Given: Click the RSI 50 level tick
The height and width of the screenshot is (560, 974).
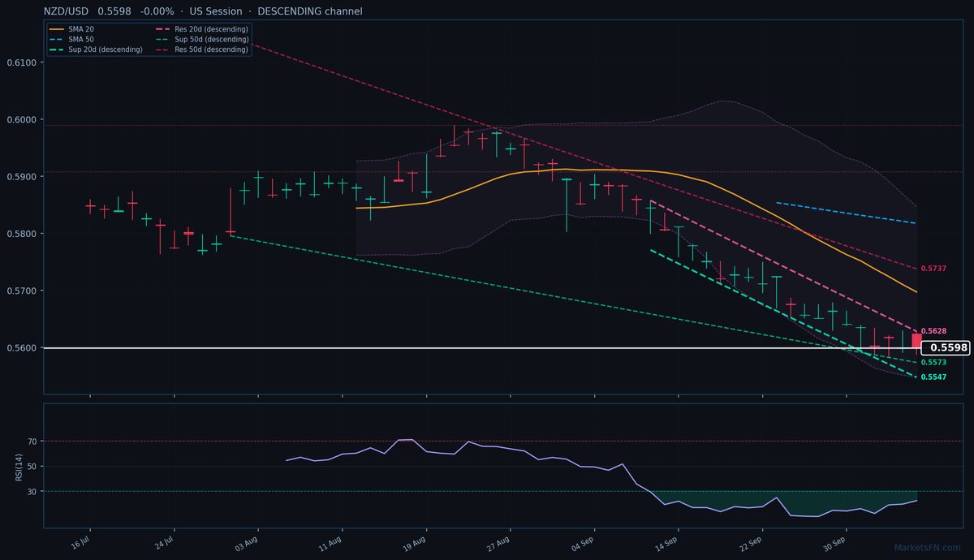Looking at the screenshot, I should pyautogui.click(x=32, y=467).
